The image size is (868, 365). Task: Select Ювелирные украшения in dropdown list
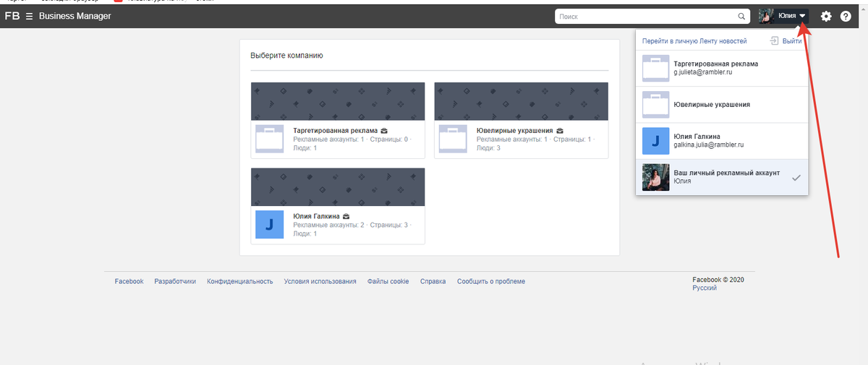pyautogui.click(x=722, y=105)
